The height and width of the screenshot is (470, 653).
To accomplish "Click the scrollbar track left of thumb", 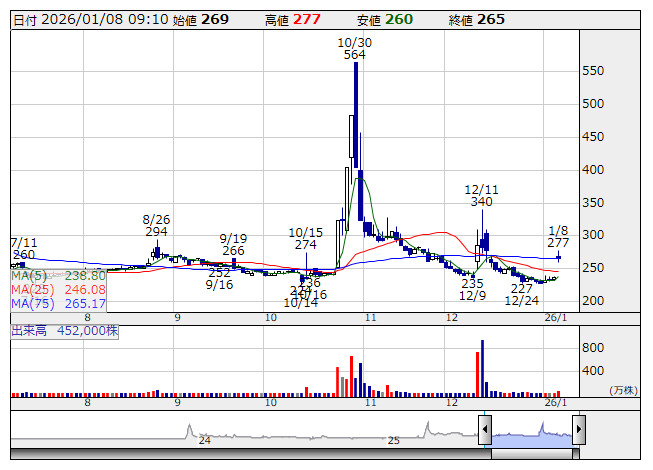I will click(250, 453).
